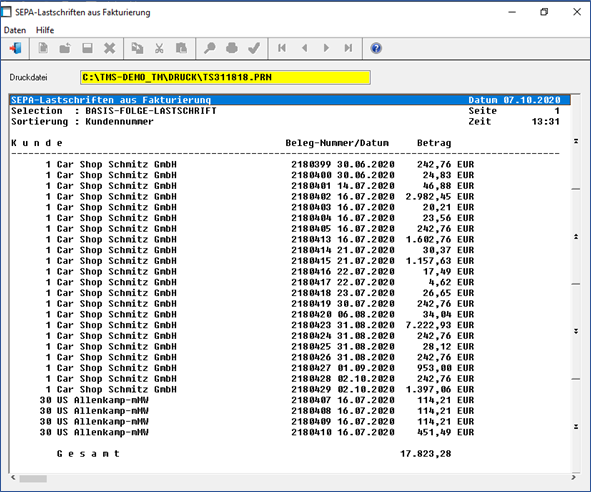Jump to last record arrow
Image resolution: width=591 pixels, height=492 pixels.
(x=349, y=48)
